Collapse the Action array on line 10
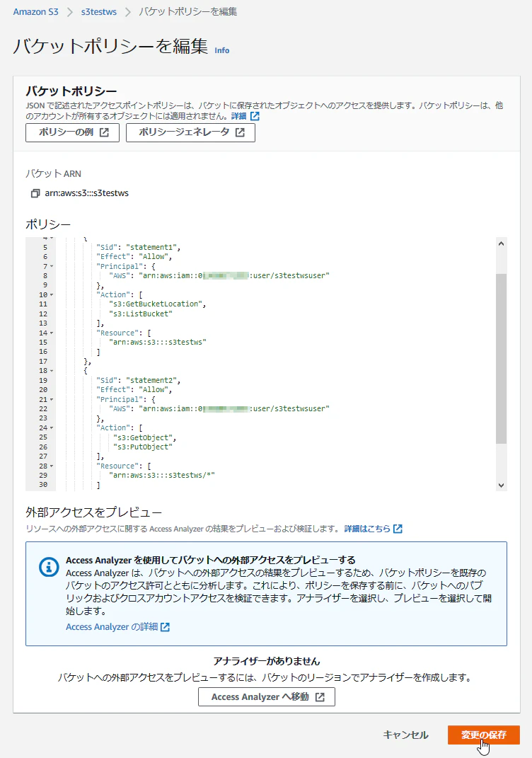532x758 pixels. click(x=52, y=295)
